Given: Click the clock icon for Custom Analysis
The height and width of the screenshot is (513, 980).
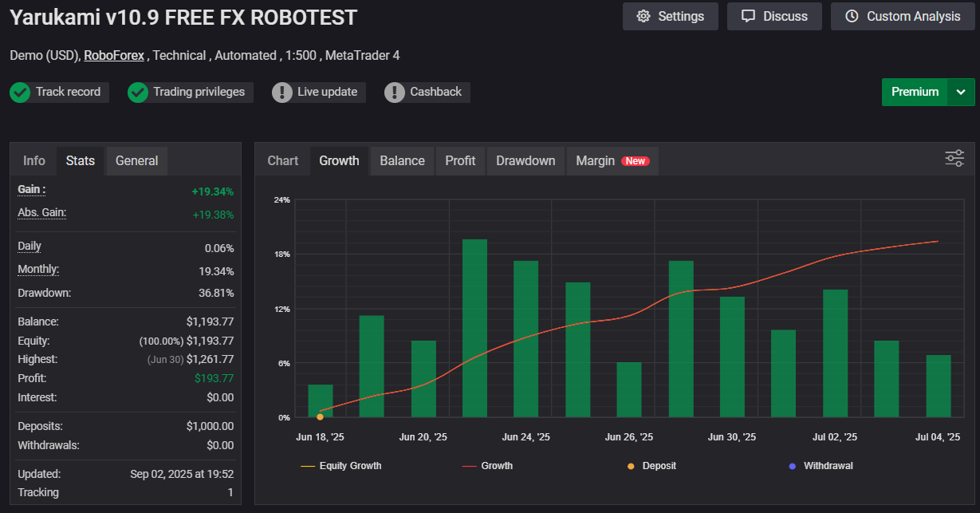Looking at the screenshot, I should [852, 17].
